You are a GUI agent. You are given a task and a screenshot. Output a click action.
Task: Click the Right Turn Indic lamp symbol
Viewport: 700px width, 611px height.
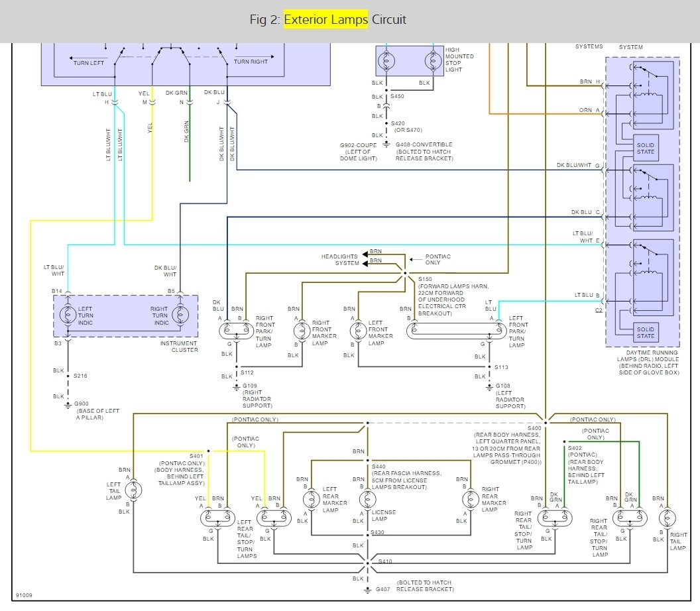[x=178, y=315]
